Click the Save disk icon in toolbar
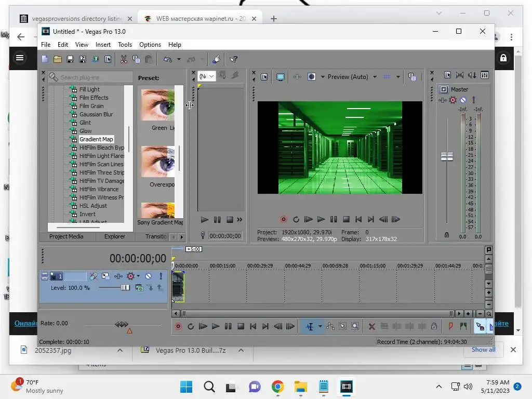Screen dimensions: 532x399 tap(70, 59)
